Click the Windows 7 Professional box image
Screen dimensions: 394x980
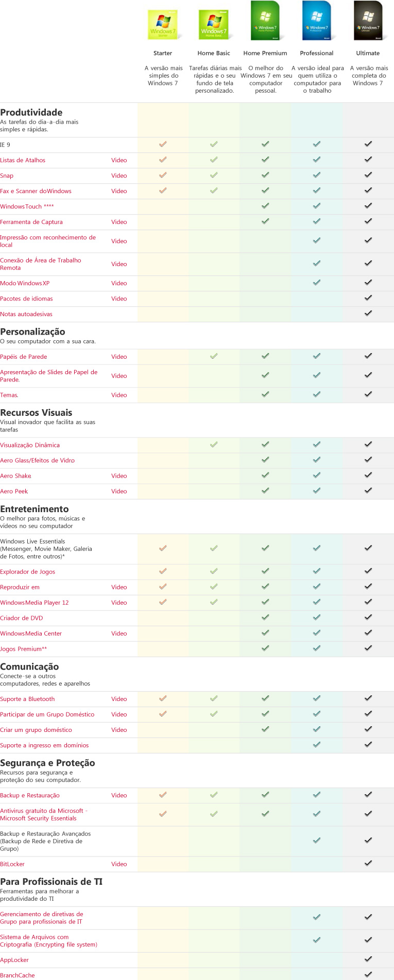click(317, 21)
